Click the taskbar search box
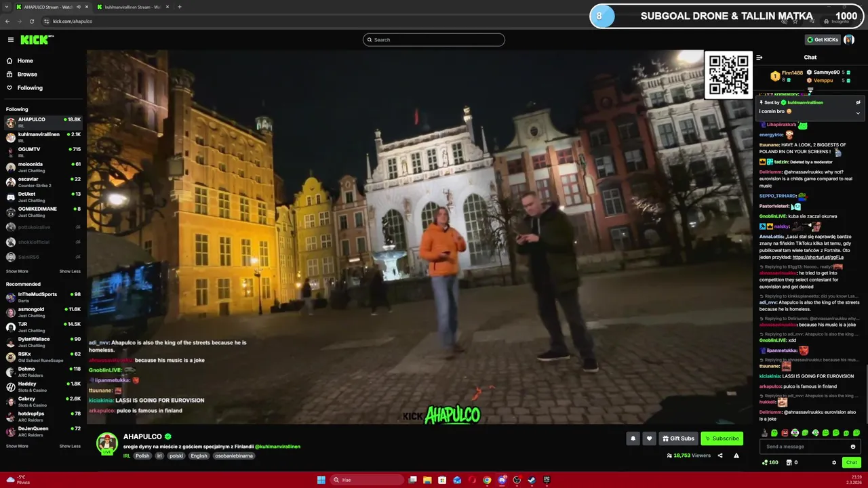The height and width of the screenshot is (488, 868). click(x=367, y=480)
